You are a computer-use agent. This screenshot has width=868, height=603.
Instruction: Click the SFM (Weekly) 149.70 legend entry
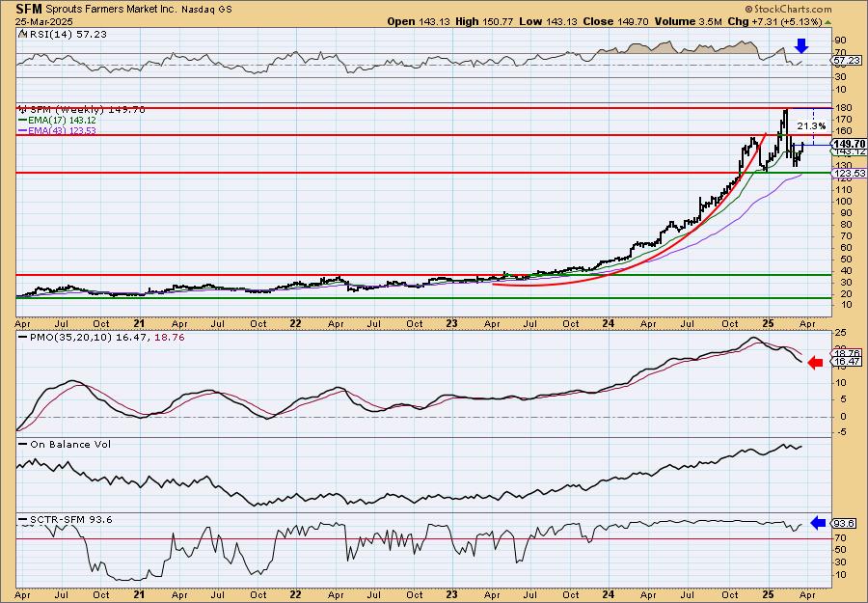[82, 110]
